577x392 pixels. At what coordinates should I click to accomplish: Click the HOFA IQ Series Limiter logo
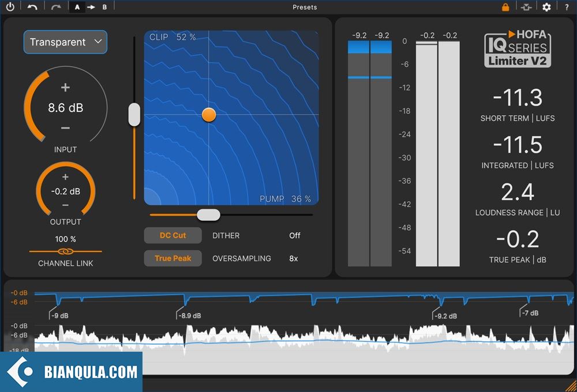point(518,48)
